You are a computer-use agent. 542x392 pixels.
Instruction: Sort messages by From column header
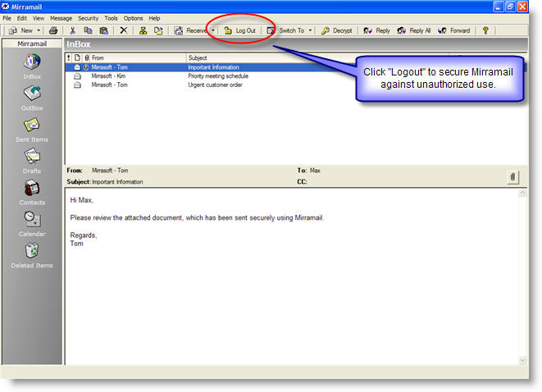click(139, 57)
